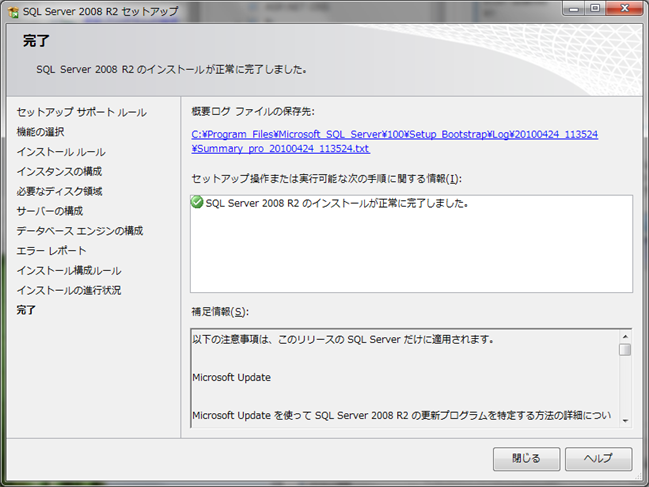Select サーバーの構成 step
This screenshot has width=649, height=487.
(50, 211)
